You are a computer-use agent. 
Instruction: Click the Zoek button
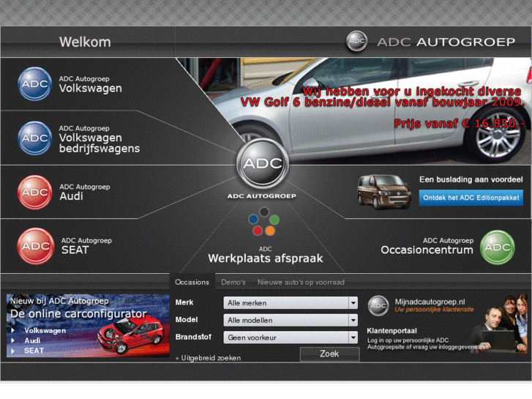point(329,354)
